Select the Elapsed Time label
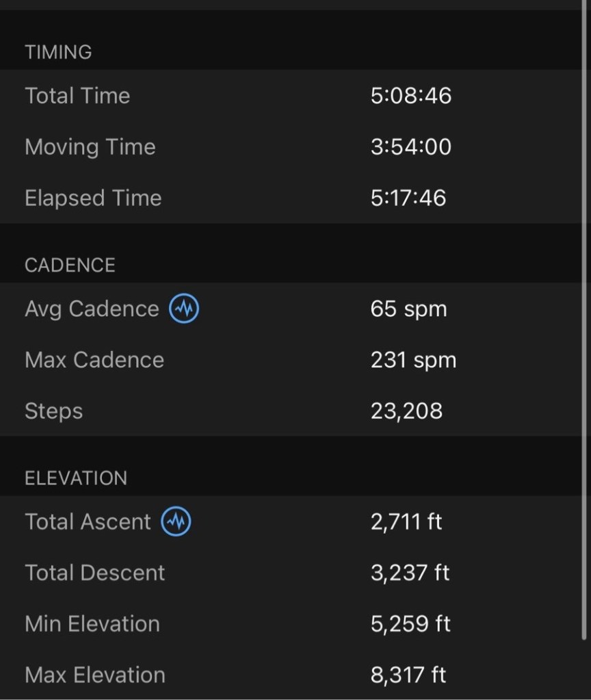Screen dimensions: 591x700 93,198
